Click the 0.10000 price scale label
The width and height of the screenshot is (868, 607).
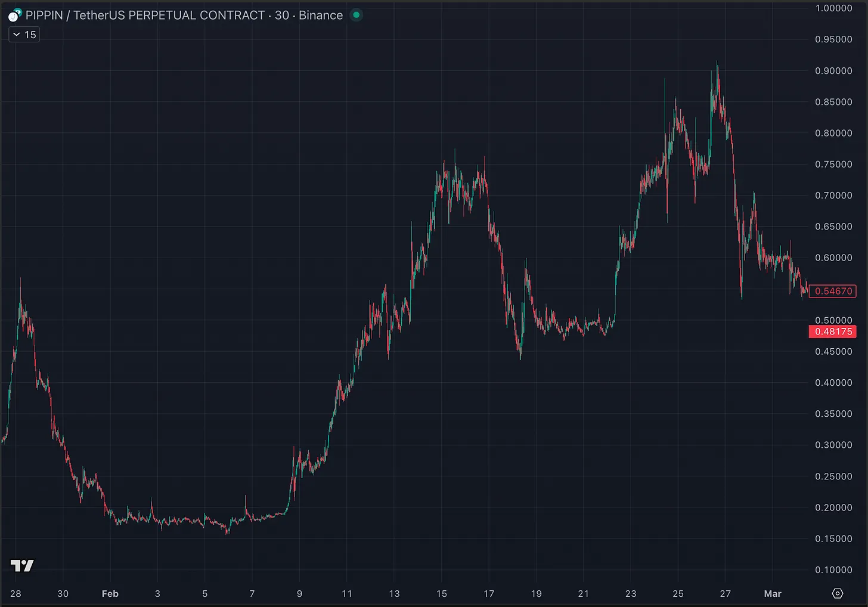pos(833,570)
